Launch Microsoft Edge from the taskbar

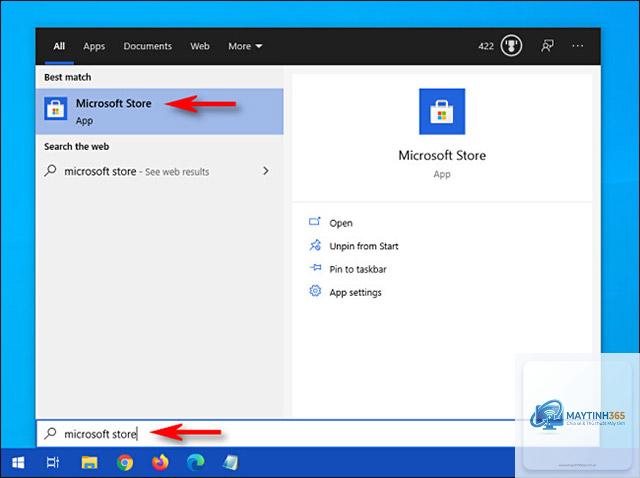tap(196, 462)
